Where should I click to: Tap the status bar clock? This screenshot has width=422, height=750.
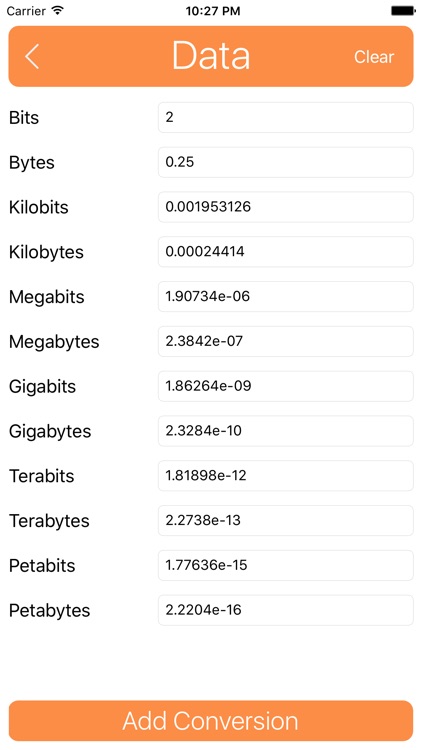point(211,11)
